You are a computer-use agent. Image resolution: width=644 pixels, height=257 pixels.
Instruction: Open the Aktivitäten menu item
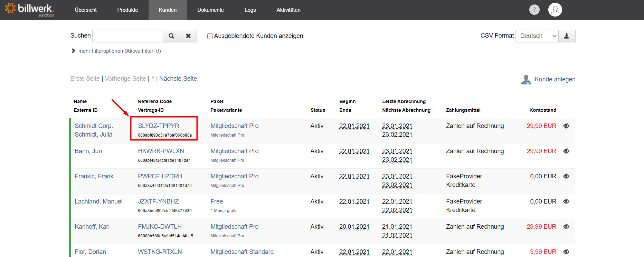(x=288, y=10)
